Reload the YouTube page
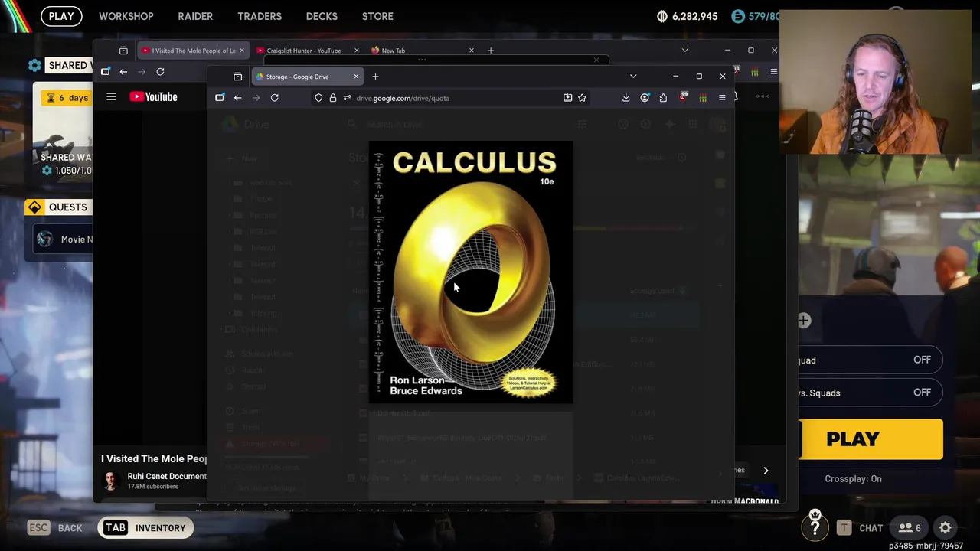 pyautogui.click(x=160, y=72)
